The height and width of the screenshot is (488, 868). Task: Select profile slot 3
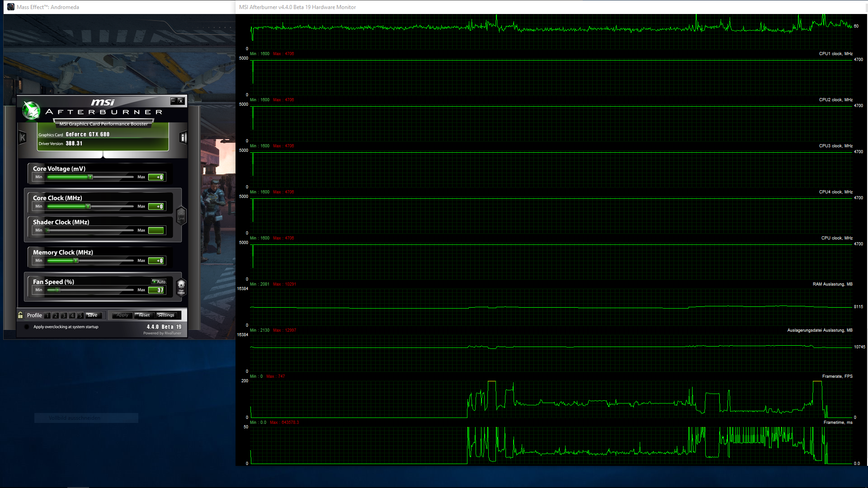coord(64,315)
